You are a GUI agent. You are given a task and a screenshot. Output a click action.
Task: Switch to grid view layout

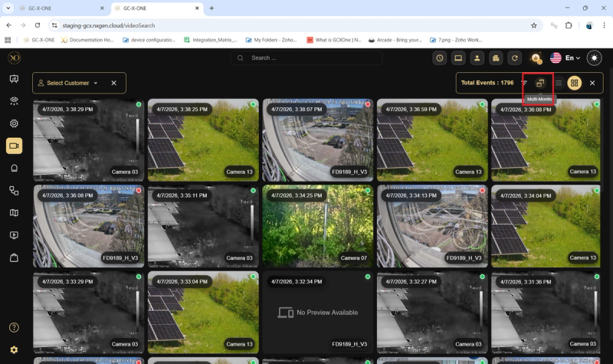tap(574, 83)
